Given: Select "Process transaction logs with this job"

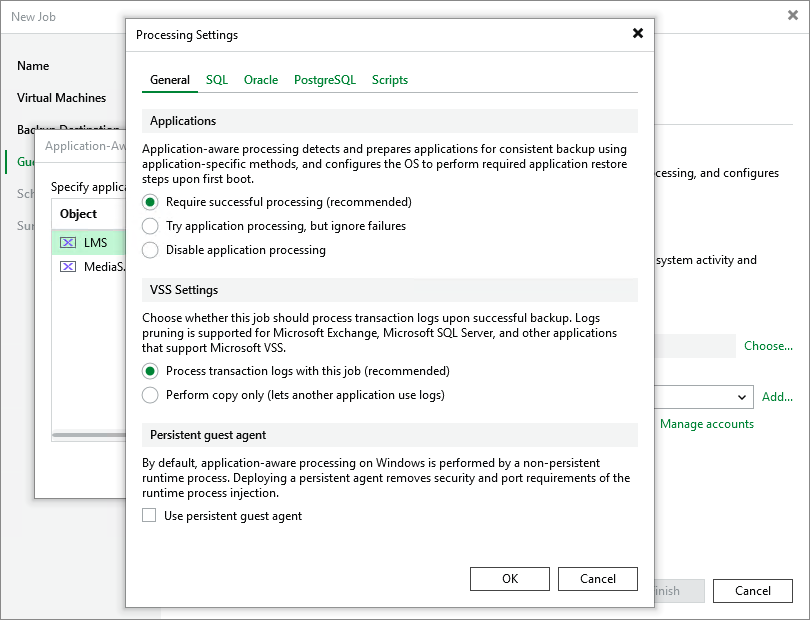Looking at the screenshot, I should tap(150, 372).
